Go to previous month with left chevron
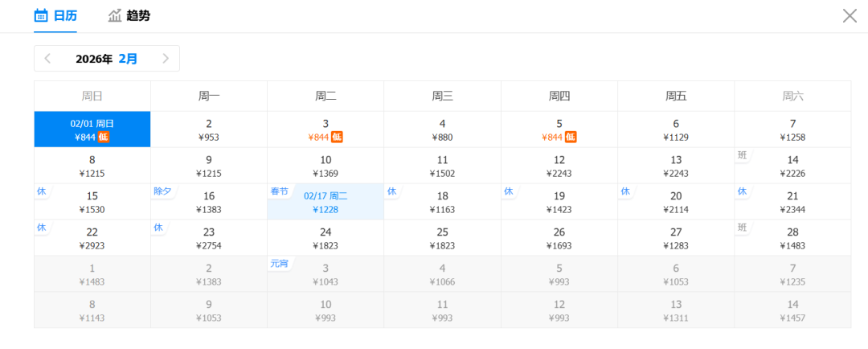This screenshot has width=868, height=349. 47,59
